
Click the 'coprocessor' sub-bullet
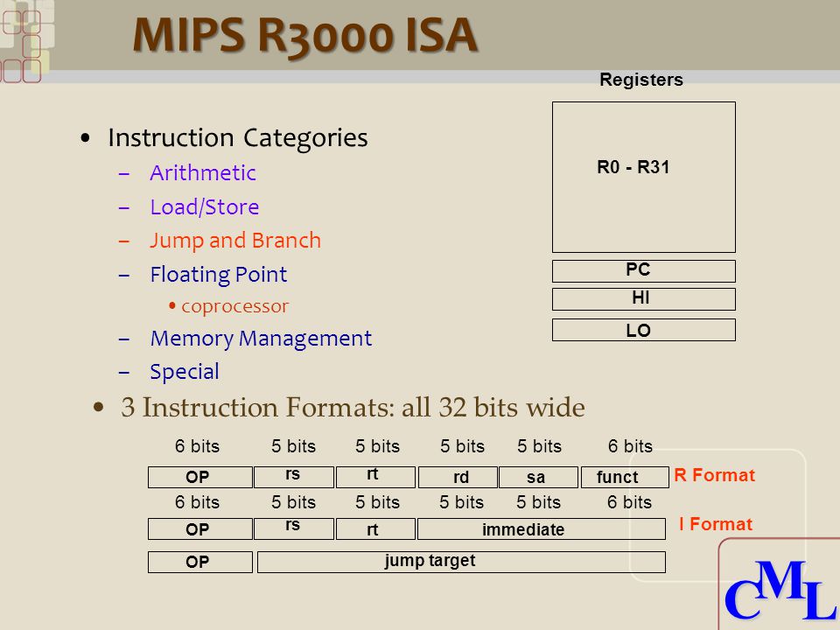pyautogui.click(x=235, y=306)
